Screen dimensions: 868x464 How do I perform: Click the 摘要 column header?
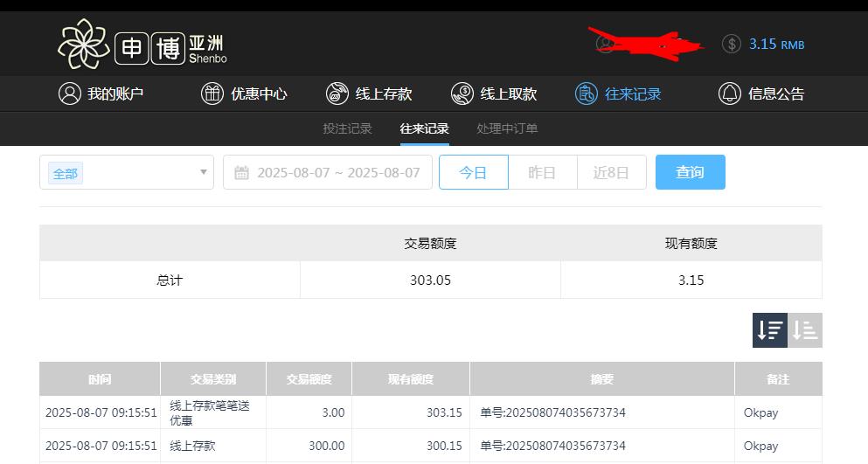[x=601, y=378]
